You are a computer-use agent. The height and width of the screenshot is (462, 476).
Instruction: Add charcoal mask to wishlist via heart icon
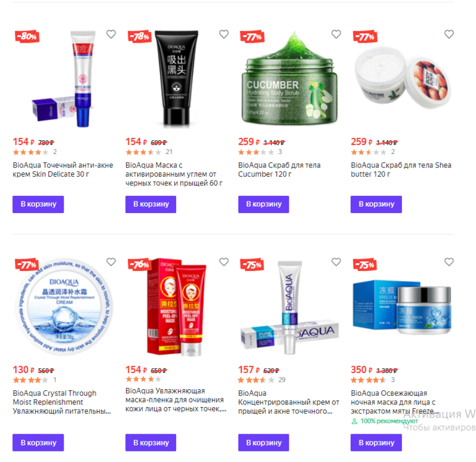pyautogui.click(x=224, y=34)
